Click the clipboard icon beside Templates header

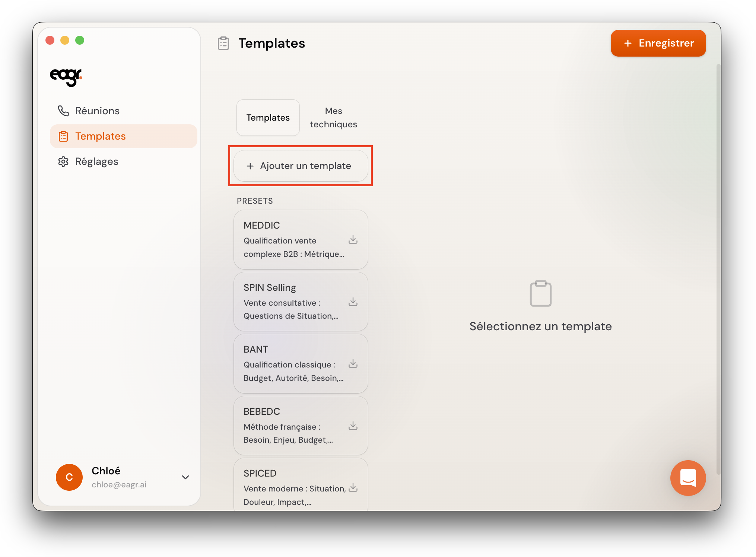coord(223,43)
